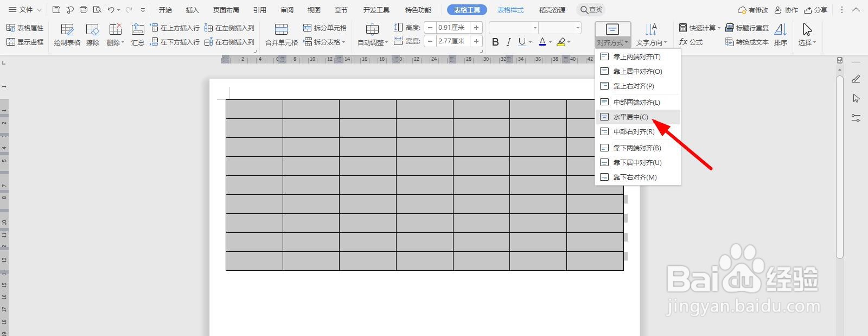The image size is (868, 336).
Task: Select the 绘制表格 draw table tool
Action: pyautogui.click(x=67, y=35)
